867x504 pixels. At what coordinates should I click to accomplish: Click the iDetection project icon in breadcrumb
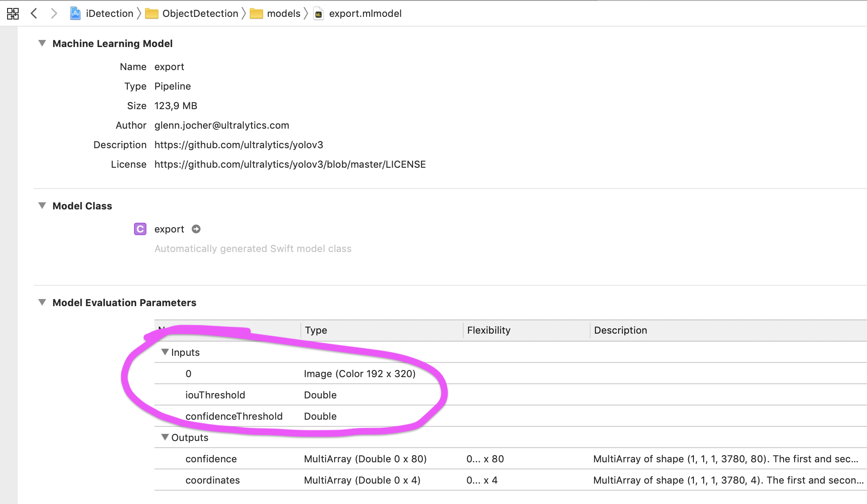click(x=76, y=13)
